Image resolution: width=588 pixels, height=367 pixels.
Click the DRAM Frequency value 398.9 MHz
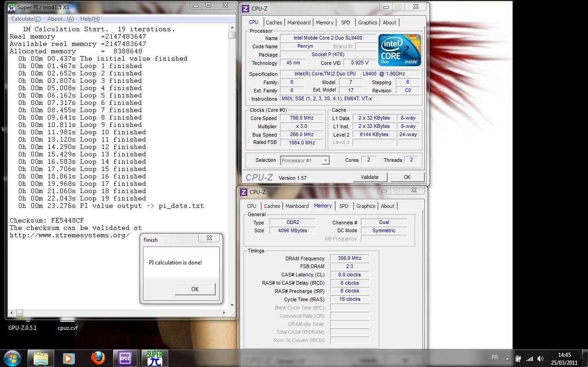[x=349, y=258]
